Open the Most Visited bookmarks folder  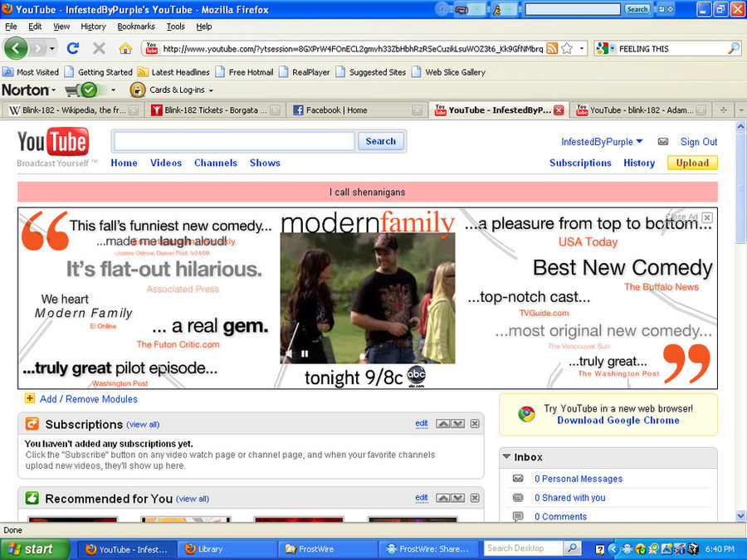coord(31,72)
